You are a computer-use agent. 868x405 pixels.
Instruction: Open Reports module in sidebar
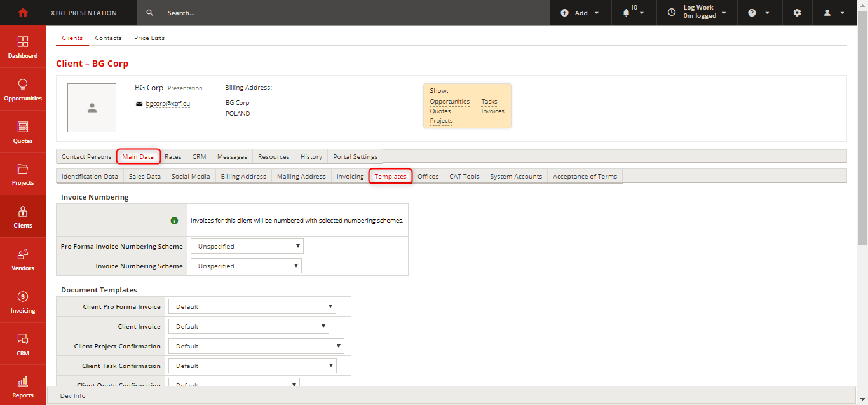[23, 385]
